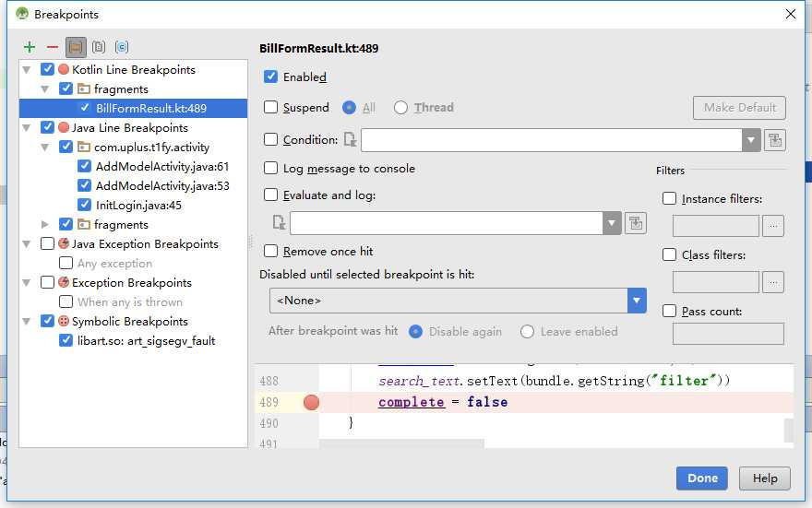Collapse Exception Breakpoints node
The height and width of the screenshot is (508, 812).
click(x=27, y=282)
